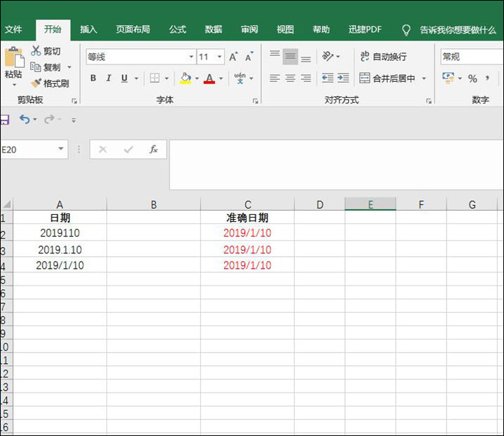Switch to the 插入 Insert tab
This screenshot has width=504, height=436.
pyautogui.click(x=88, y=29)
